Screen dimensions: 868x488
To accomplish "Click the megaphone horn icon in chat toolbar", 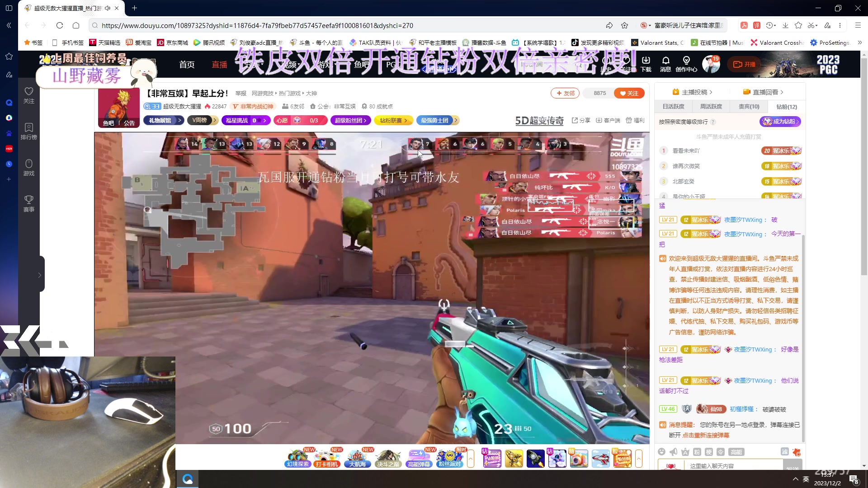I will pos(674,452).
